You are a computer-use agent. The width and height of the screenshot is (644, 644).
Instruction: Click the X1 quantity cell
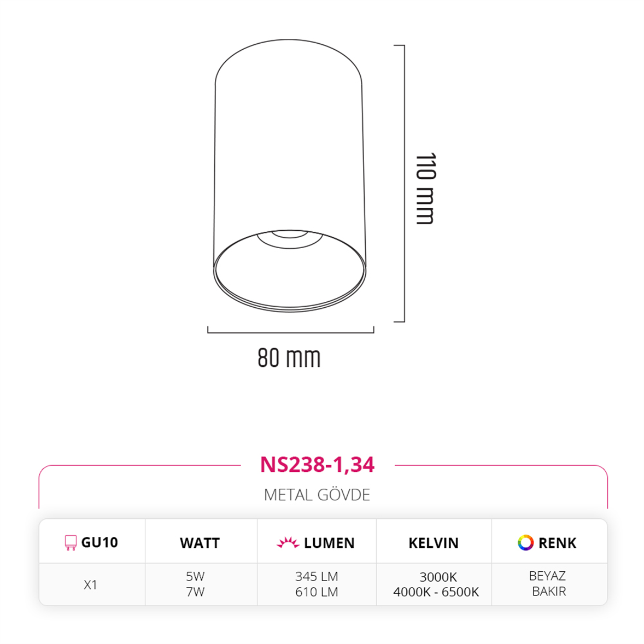coord(90,584)
